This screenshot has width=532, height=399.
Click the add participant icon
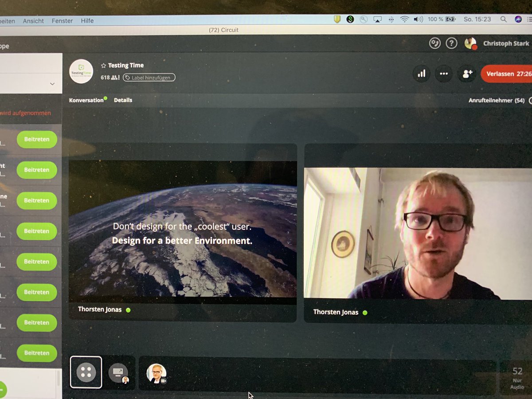[467, 74]
